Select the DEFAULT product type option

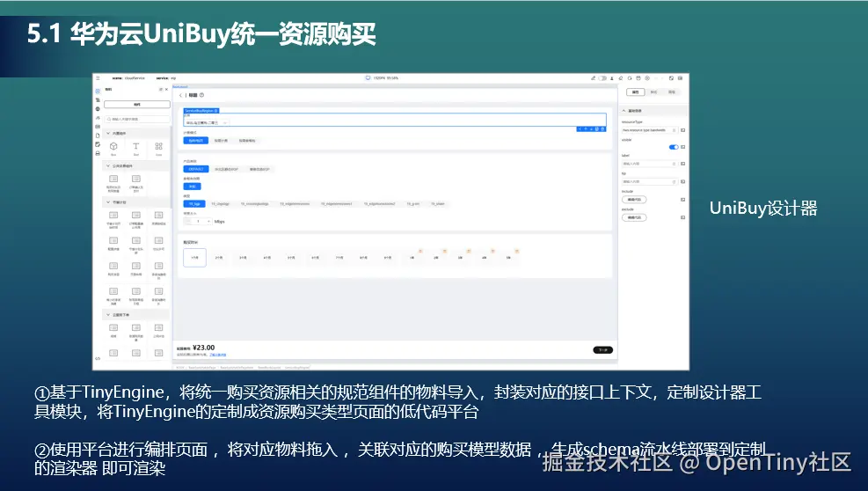click(196, 169)
